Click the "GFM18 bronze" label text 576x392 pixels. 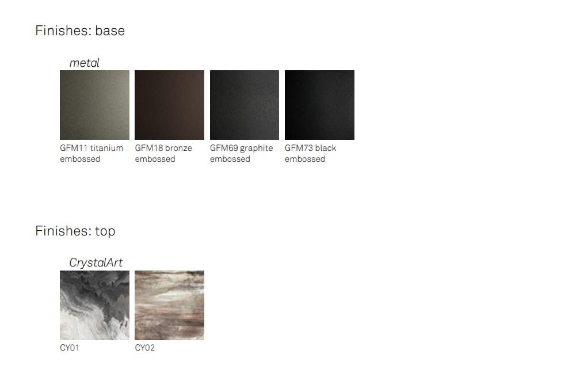[163, 148]
